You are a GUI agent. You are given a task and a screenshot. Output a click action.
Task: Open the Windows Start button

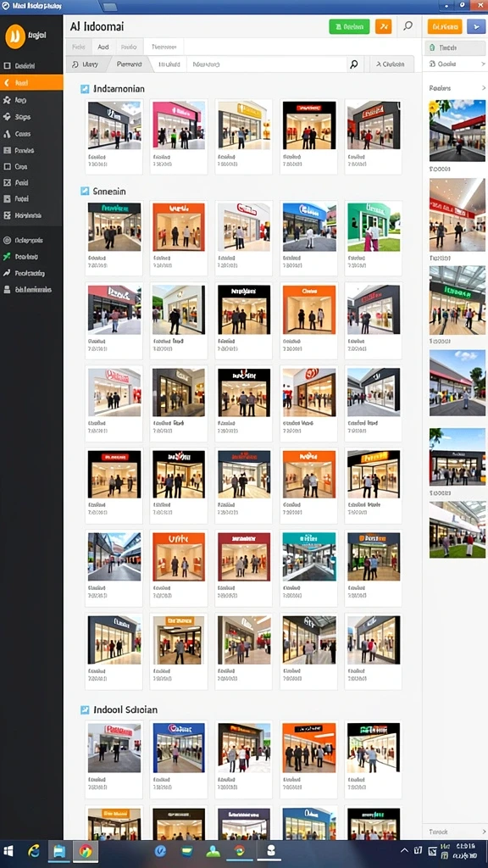(8, 851)
